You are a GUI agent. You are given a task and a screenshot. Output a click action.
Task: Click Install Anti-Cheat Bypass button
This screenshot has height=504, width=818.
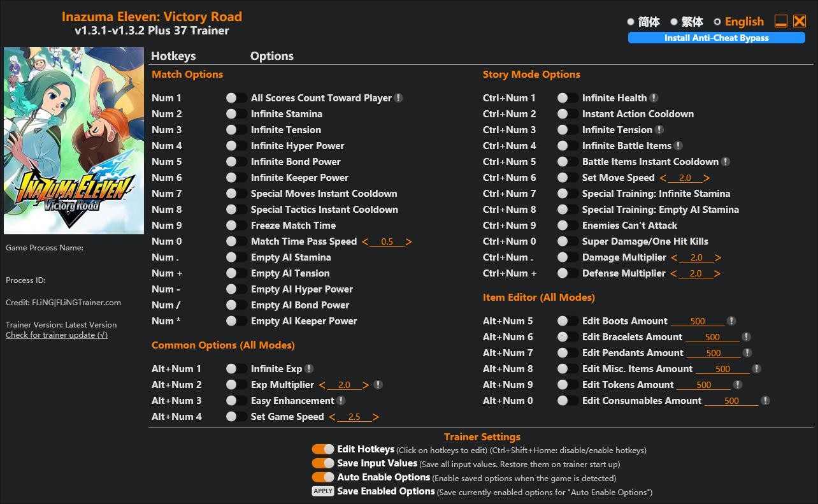(x=717, y=38)
